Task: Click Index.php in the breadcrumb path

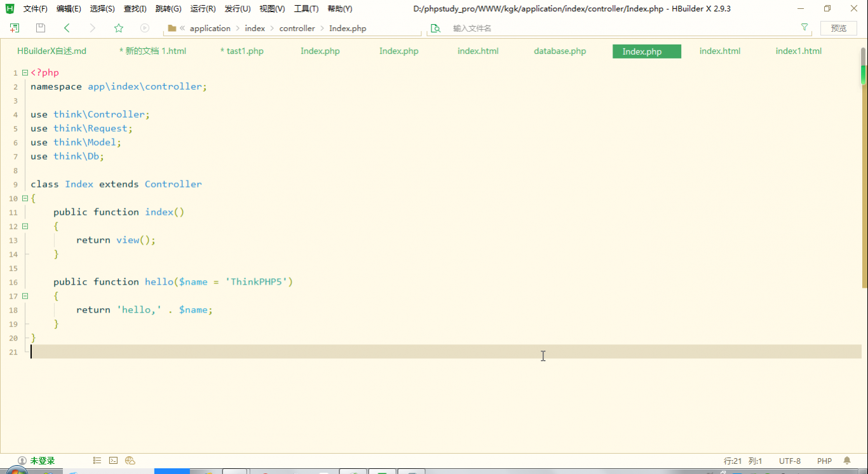Action: point(348,28)
